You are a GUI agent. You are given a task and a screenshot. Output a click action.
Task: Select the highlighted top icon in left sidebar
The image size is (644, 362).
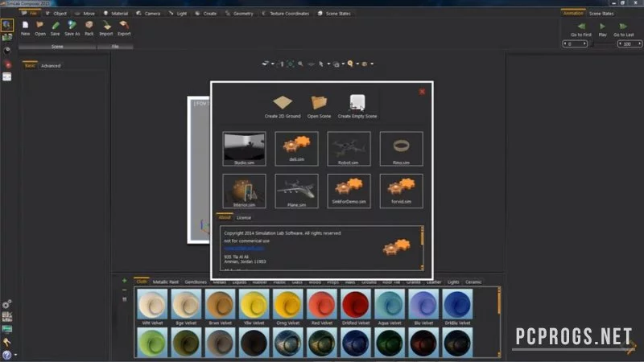tap(7, 26)
